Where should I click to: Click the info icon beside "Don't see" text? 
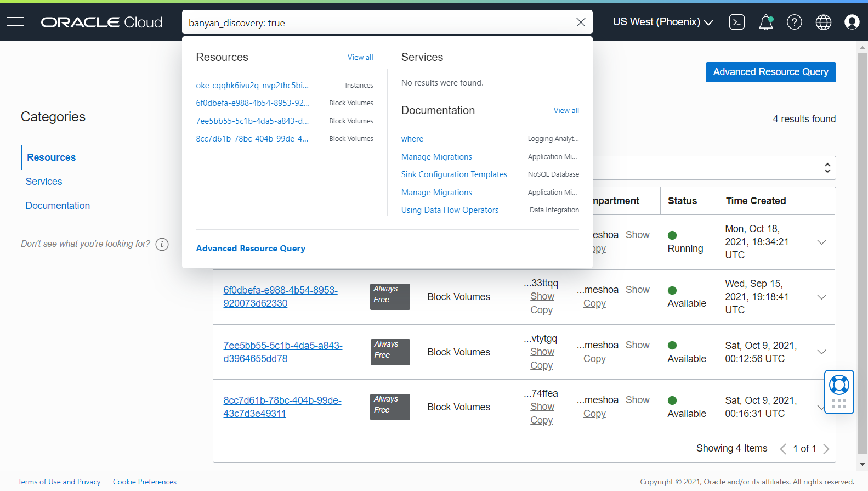[162, 244]
